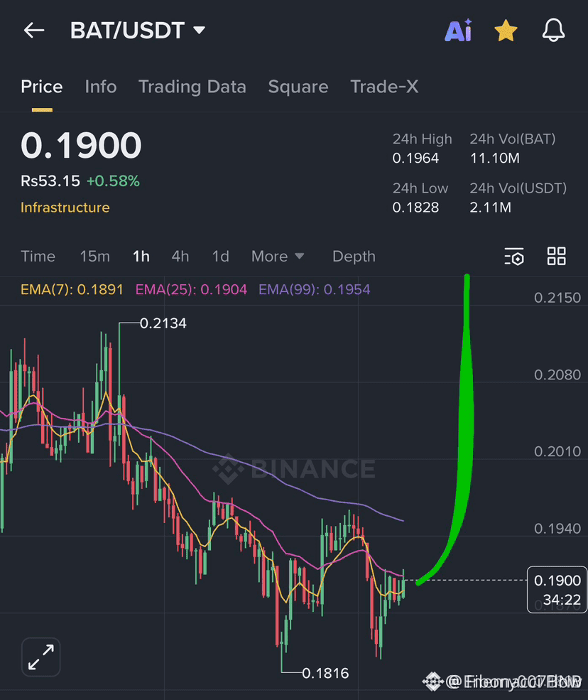This screenshot has height=700, width=588.
Task: Open the Square tab
Action: pos(298,87)
